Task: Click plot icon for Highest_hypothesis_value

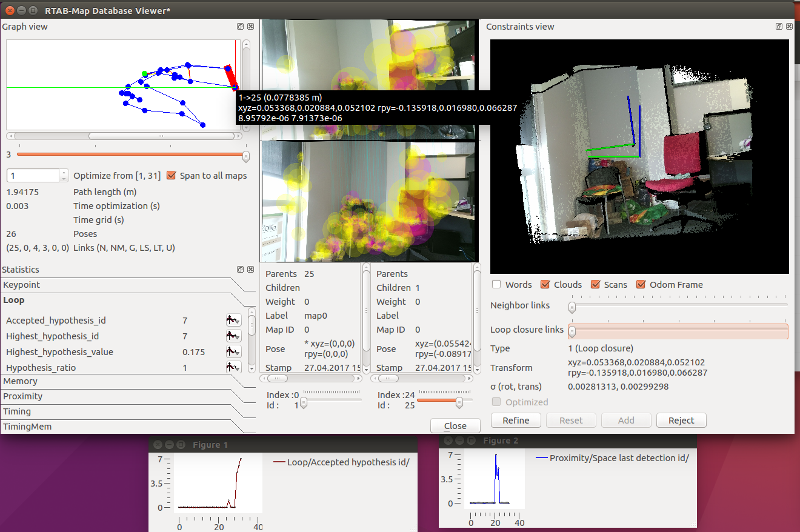Action: (233, 352)
